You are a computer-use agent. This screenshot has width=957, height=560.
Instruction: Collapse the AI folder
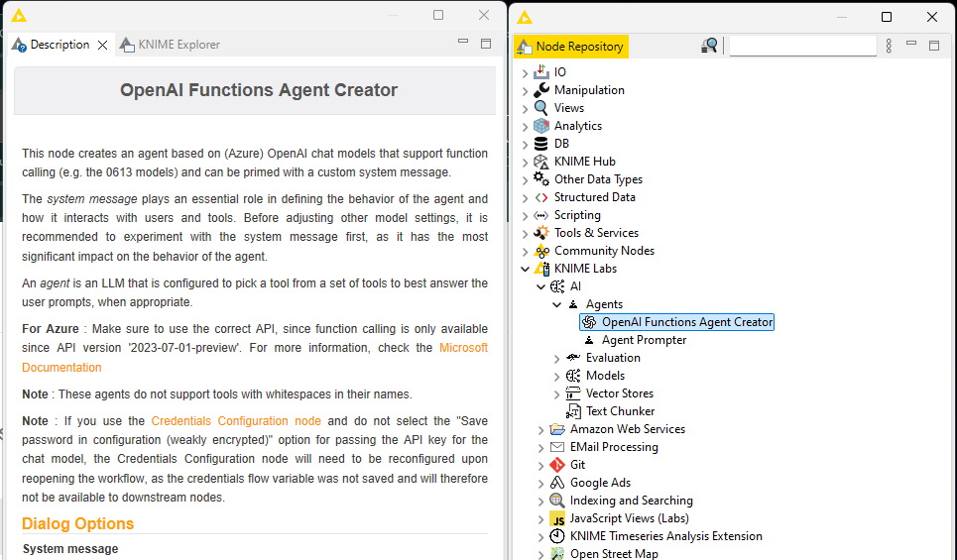540,286
